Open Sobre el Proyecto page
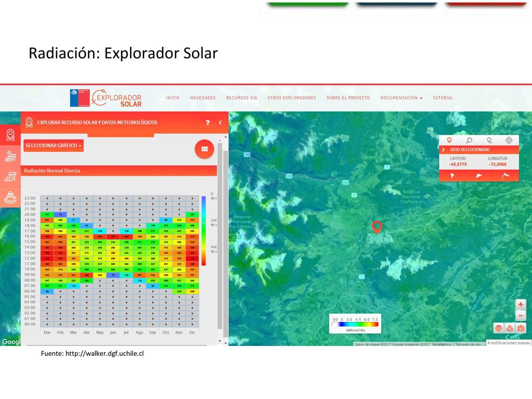Screen dimensions: 532x399 point(348,98)
